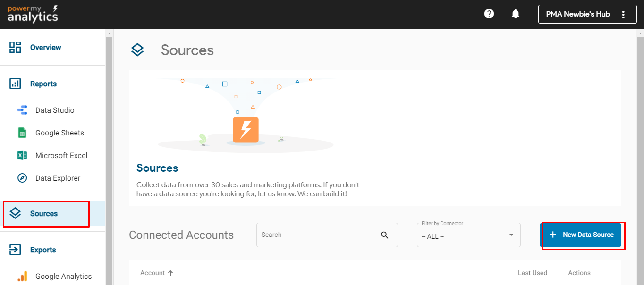Screen dimensions: 644x285
Task: Click the Google Sheets icon
Action: (x=22, y=133)
